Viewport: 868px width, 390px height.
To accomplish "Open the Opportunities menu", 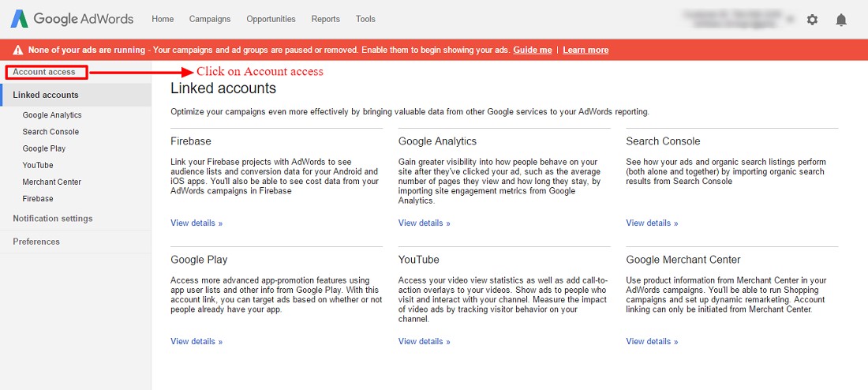I will (x=271, y=19).
